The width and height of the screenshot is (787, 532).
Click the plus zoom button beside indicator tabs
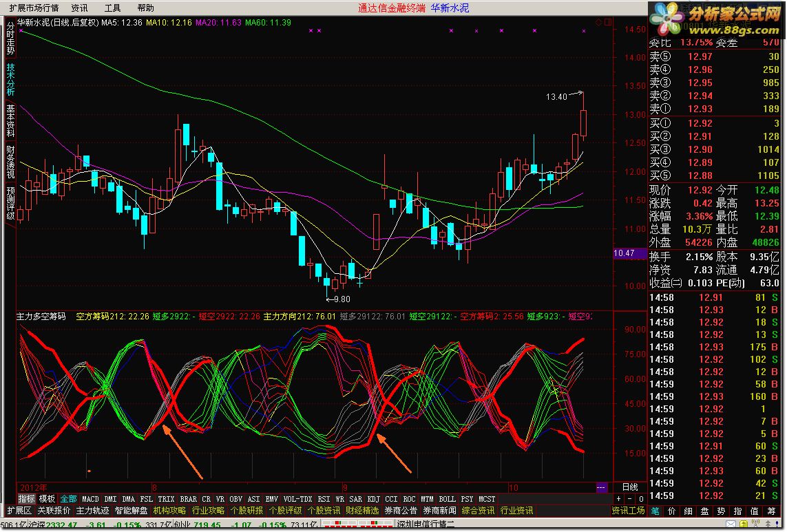pos(619,499)
